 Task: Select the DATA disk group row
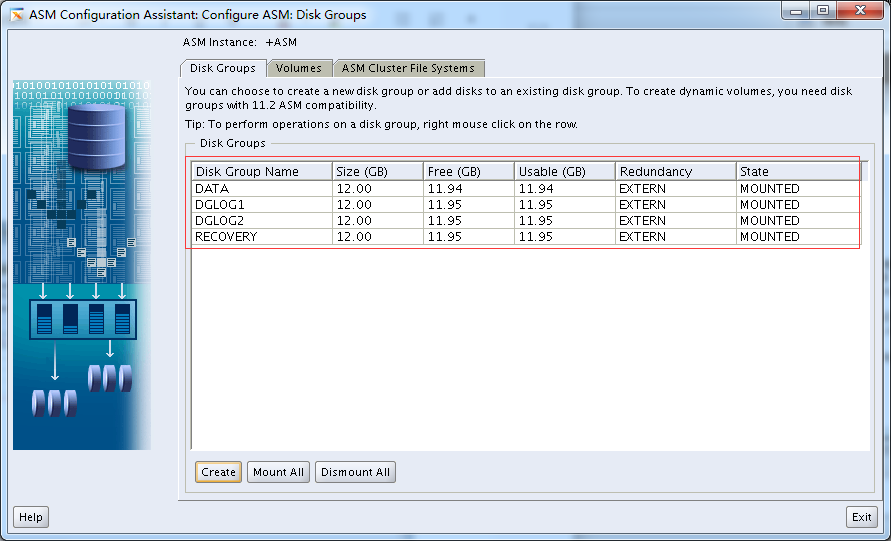(526, 189)
